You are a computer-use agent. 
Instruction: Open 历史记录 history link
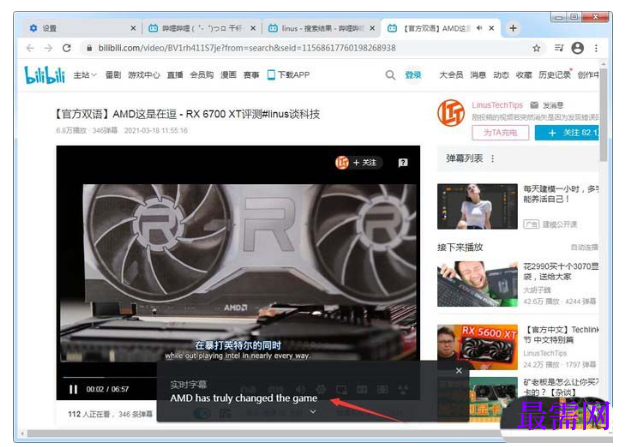tap(555, 75)
